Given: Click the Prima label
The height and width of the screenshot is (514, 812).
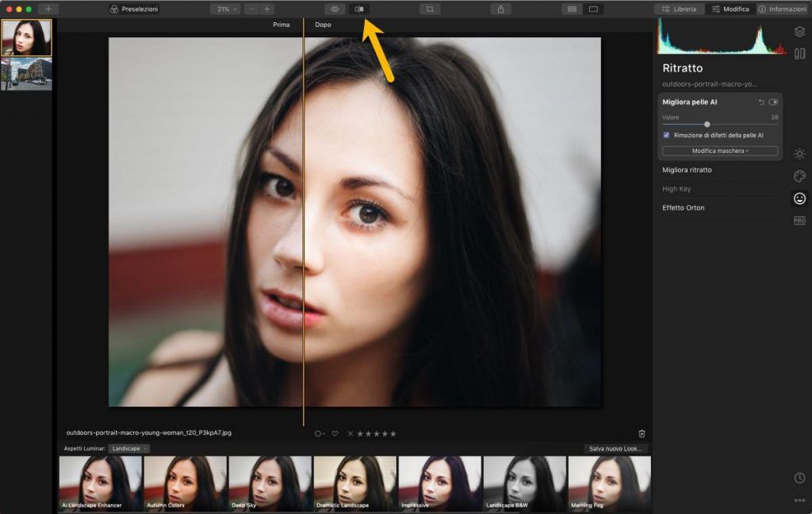Looking at the screenshot, I should coord(282,25).
